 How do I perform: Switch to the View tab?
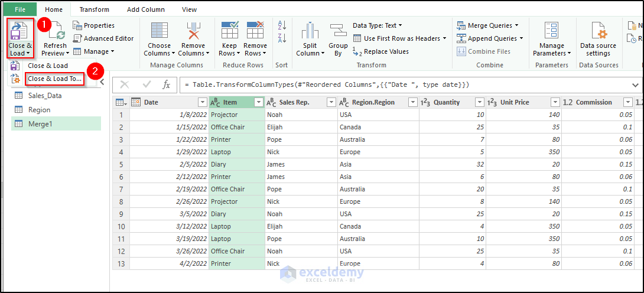189,9
